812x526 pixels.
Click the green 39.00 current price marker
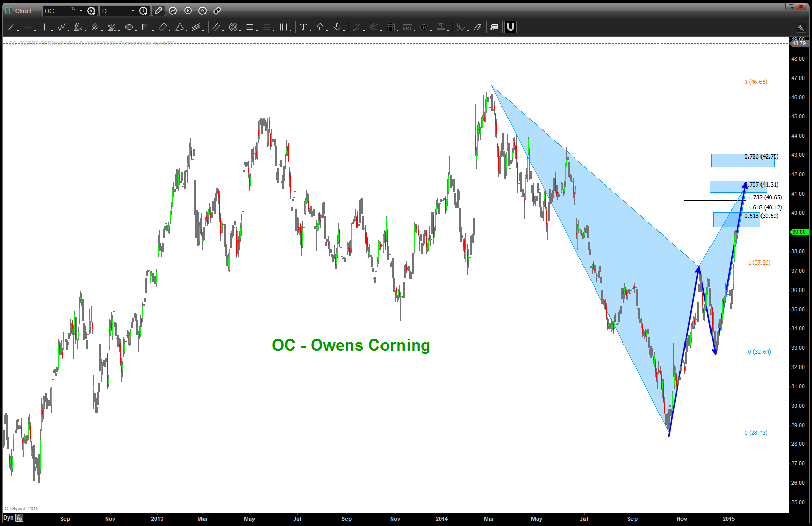click(x=798, y=232)
